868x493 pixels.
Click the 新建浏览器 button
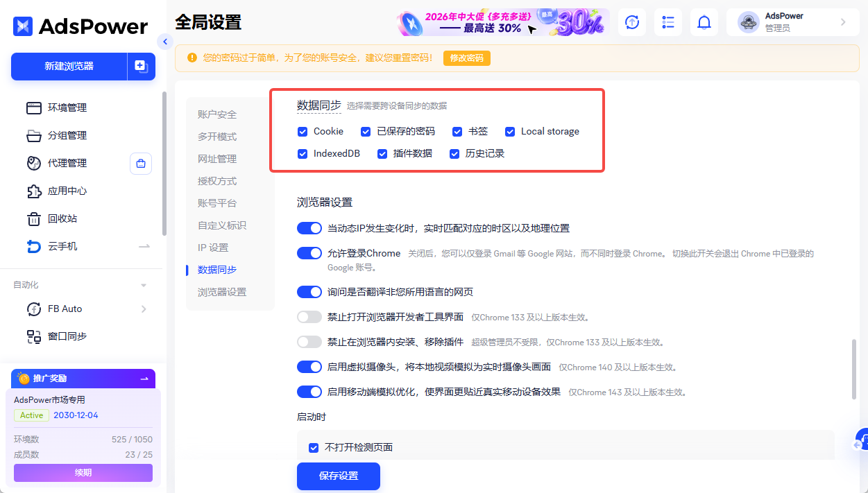click(x=69, y=67)
